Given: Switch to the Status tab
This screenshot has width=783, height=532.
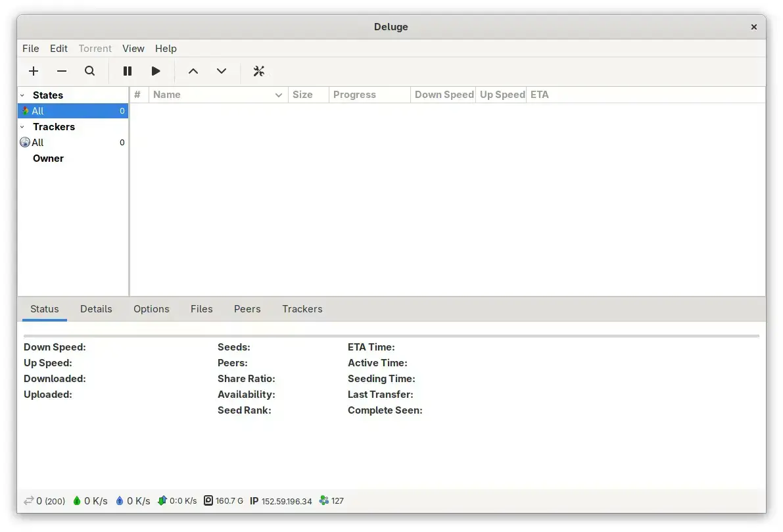Looking at the screenshot, I should point(45,308).
